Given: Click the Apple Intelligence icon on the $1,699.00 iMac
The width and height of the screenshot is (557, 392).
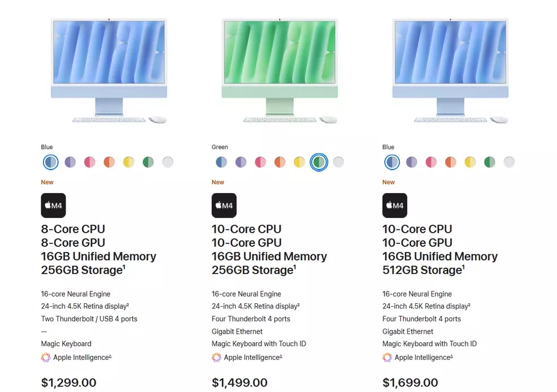Looking at the screenshot, I should point(387,358).
